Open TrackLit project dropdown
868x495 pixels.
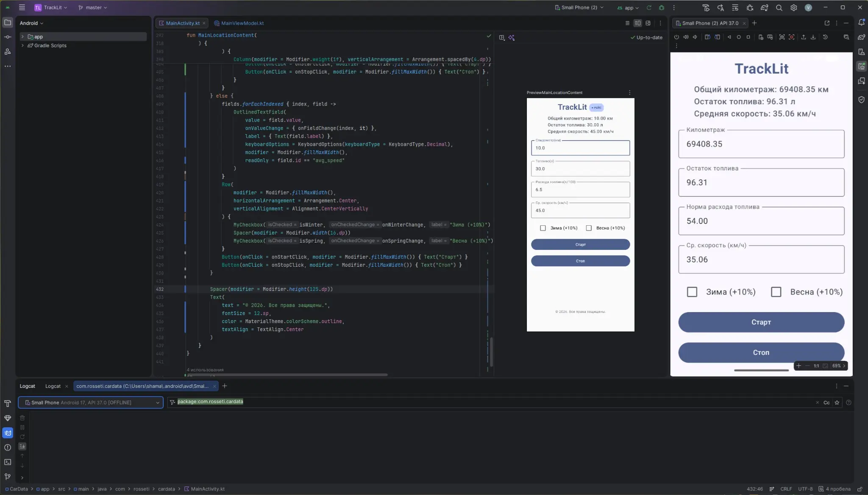click(x=51, y=8)
